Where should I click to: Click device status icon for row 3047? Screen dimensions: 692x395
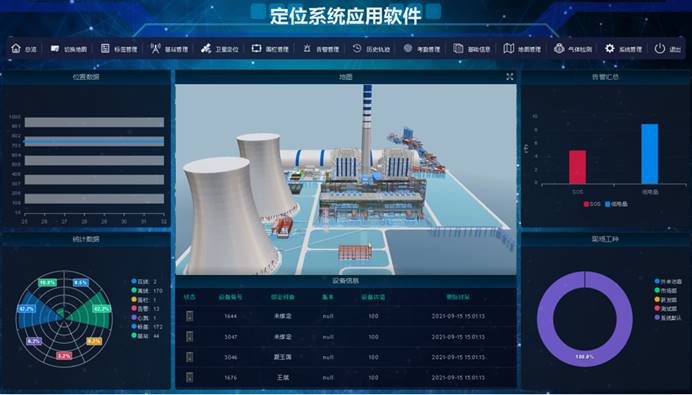point(189,336)
